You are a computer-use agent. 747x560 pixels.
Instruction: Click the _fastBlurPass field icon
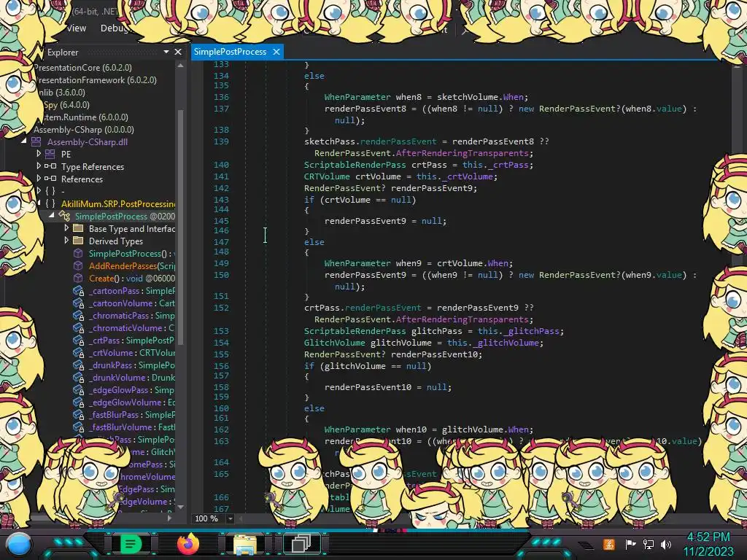tap(79, 415)
